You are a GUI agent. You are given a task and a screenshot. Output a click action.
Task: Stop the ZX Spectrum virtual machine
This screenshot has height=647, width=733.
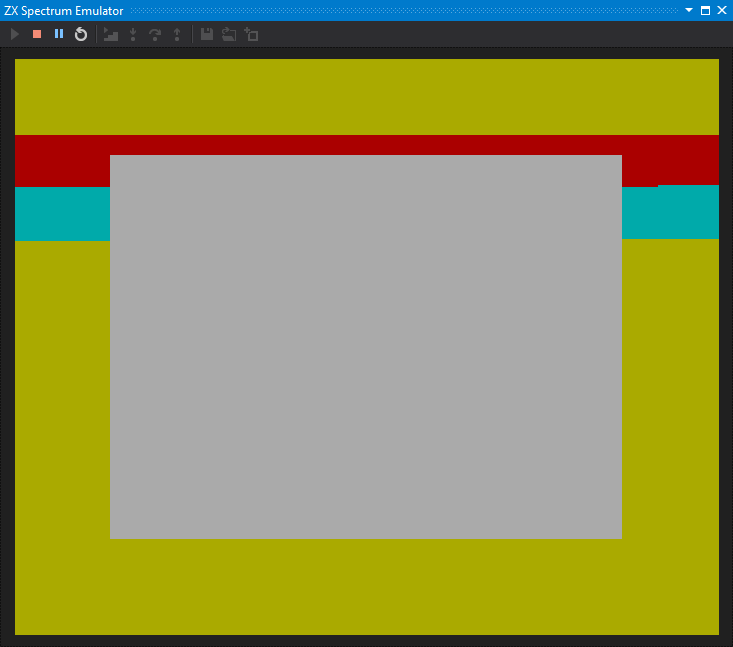pos(37,34)
